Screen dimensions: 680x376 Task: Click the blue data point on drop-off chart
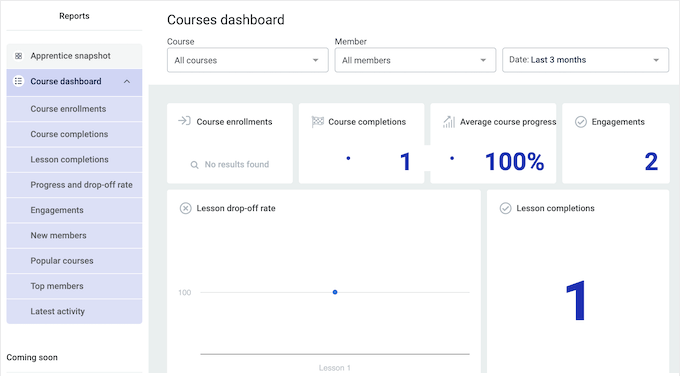[335, 292]
